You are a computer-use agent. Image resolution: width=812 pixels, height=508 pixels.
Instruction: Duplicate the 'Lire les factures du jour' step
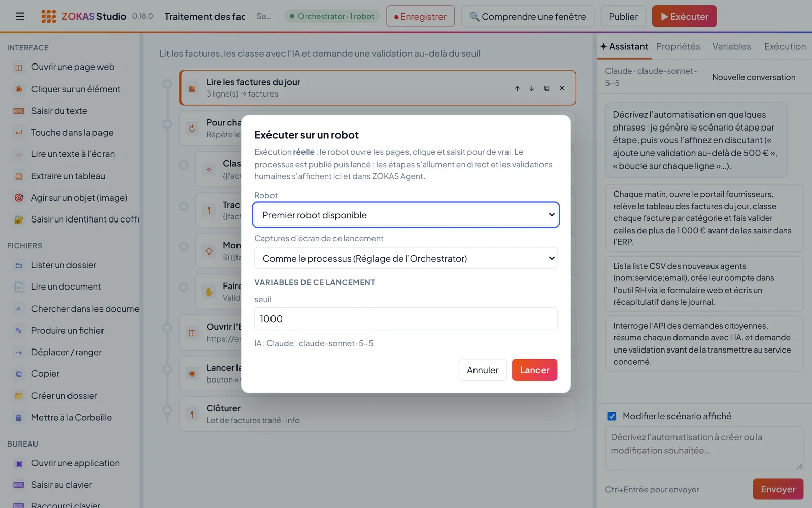point(547,88)
